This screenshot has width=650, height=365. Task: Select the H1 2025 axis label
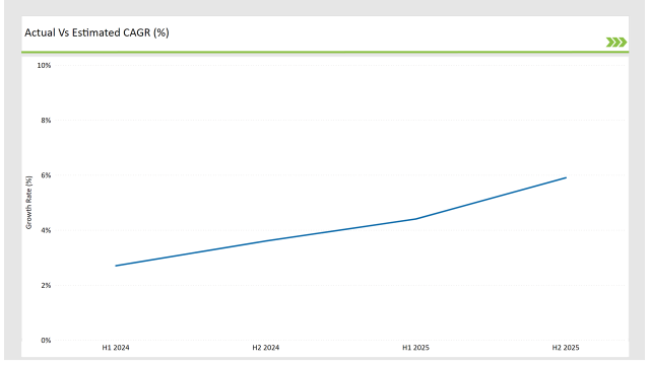[x=416, y=348]
